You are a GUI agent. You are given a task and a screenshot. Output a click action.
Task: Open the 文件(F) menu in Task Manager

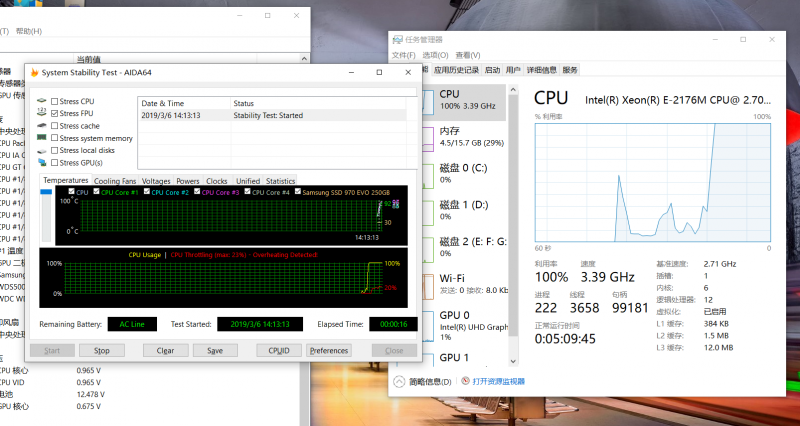404,55
